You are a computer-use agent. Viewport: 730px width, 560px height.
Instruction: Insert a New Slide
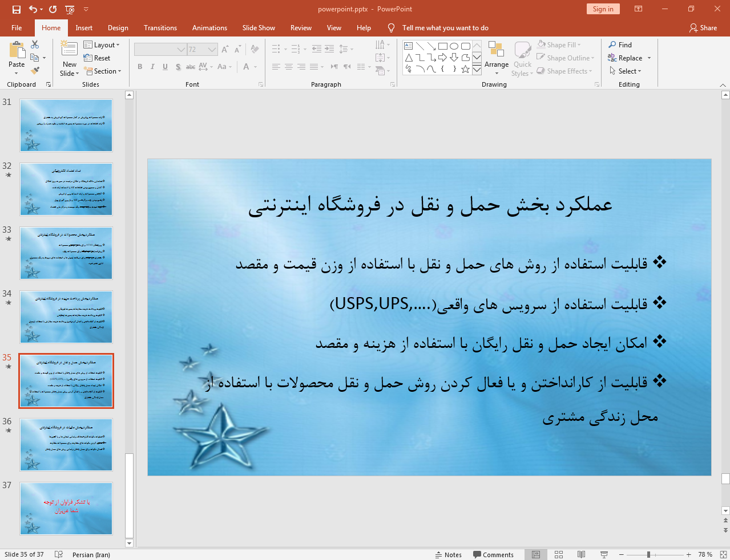70,59
